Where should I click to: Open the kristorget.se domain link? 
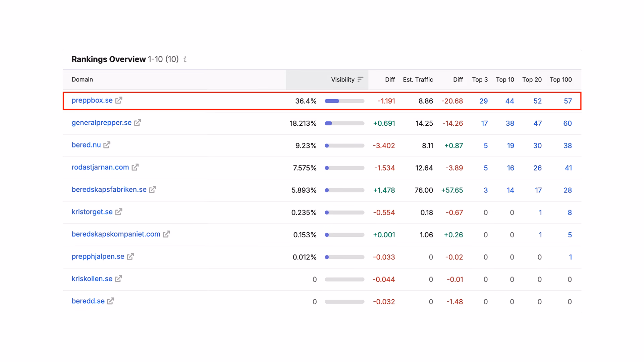tap(92, 212)
